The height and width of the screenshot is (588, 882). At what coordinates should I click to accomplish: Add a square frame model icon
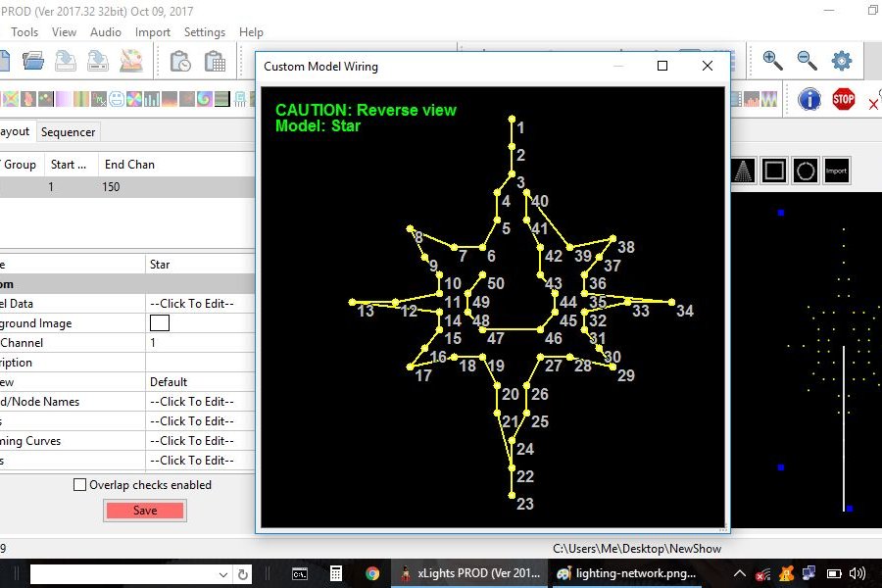tap(774, 171)
